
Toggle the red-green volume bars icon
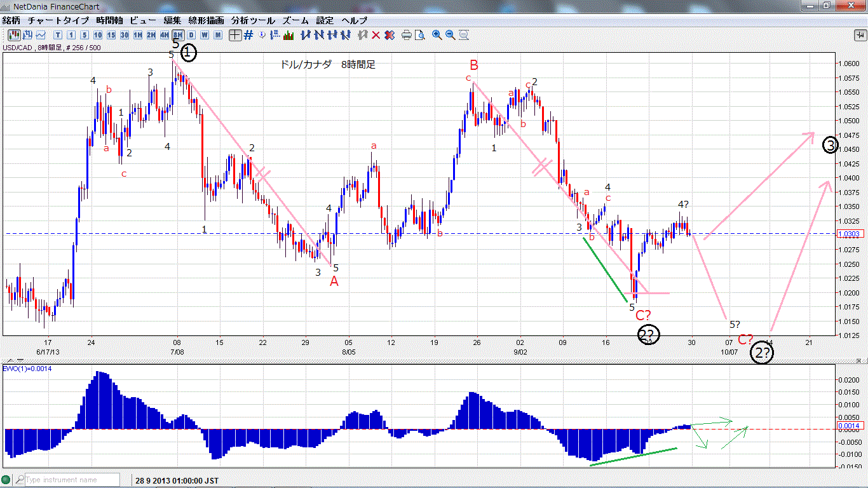coord(288,35)
